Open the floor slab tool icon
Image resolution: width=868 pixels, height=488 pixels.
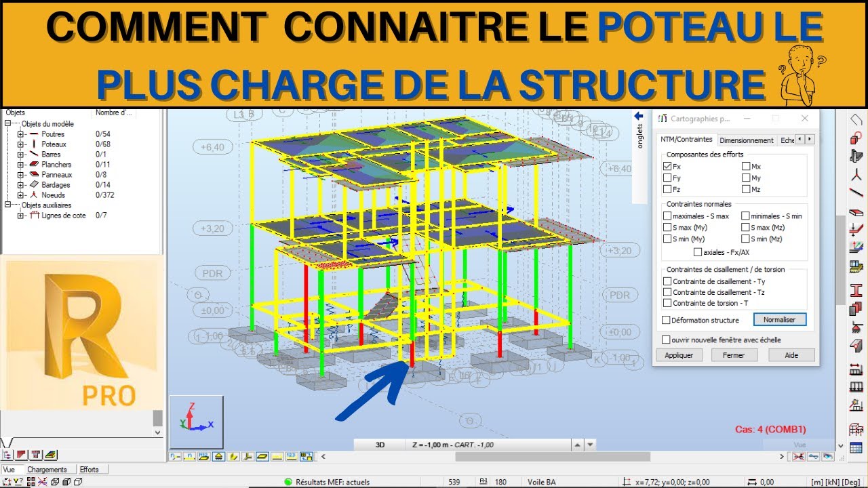856,212
